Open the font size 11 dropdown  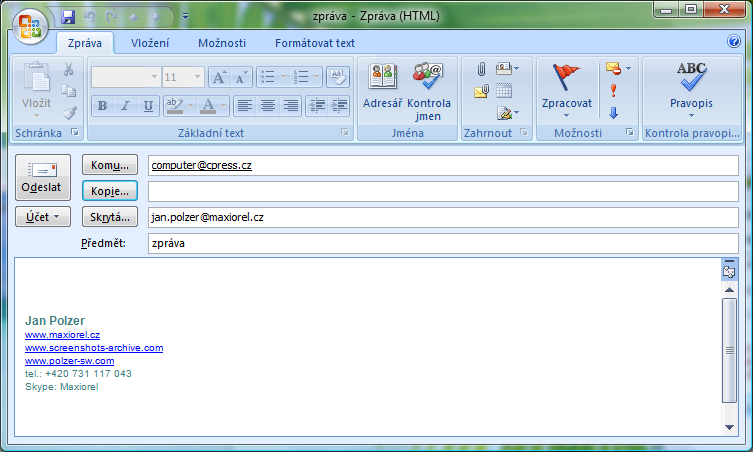pyautogui.click(x=197, y=77)
